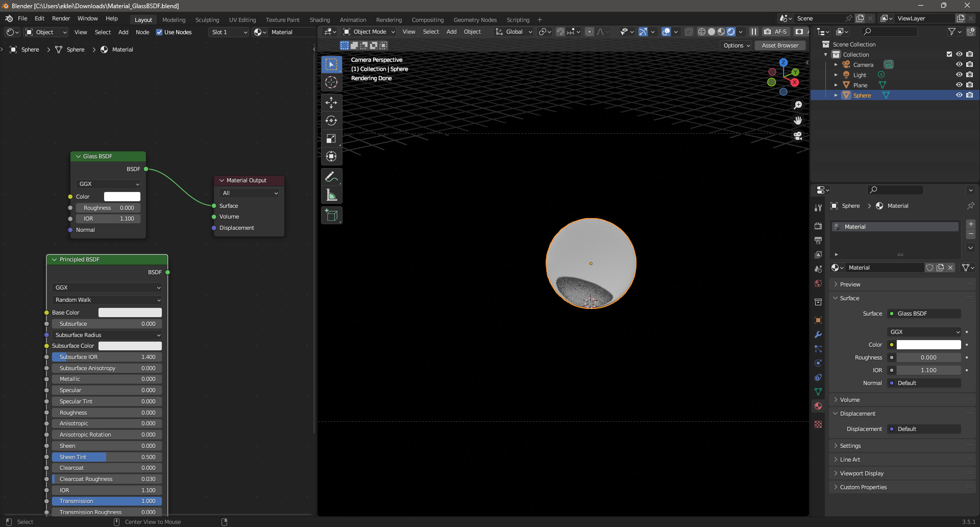Click the Base Color swatch in Principled BSDF

pos(130,312)
